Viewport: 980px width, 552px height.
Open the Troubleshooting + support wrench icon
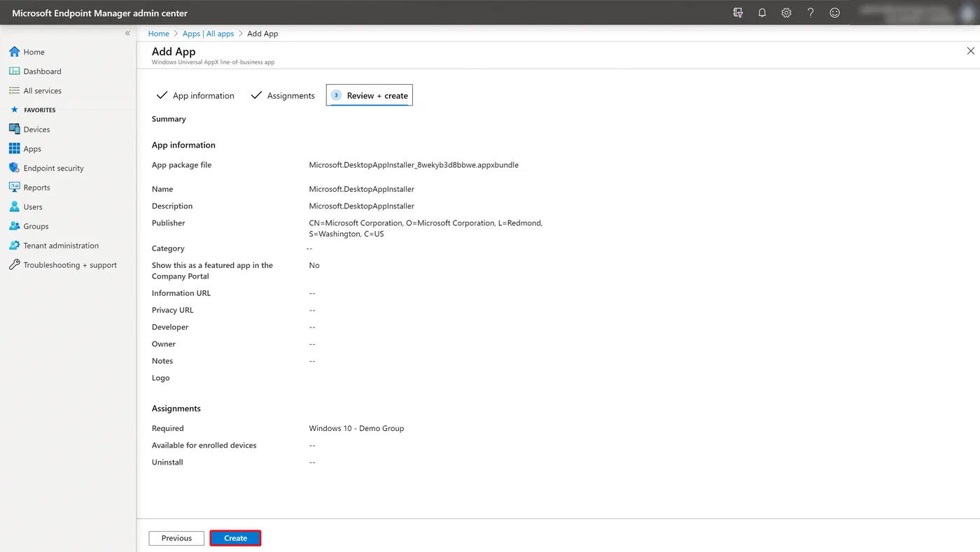14,265
